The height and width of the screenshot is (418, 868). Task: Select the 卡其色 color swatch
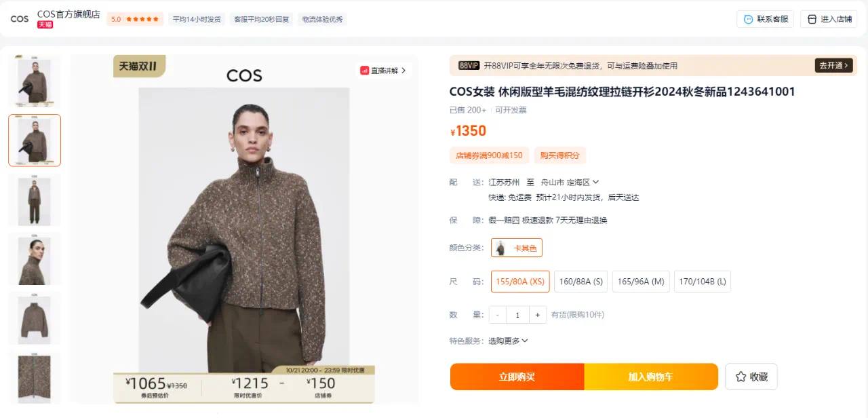tap(517, 248)
